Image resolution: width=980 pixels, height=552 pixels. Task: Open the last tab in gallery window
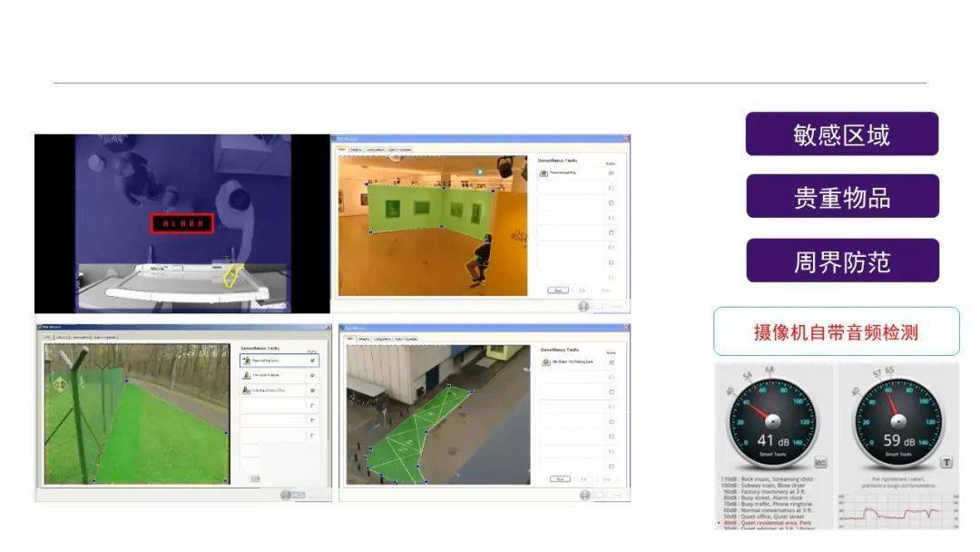399,150
